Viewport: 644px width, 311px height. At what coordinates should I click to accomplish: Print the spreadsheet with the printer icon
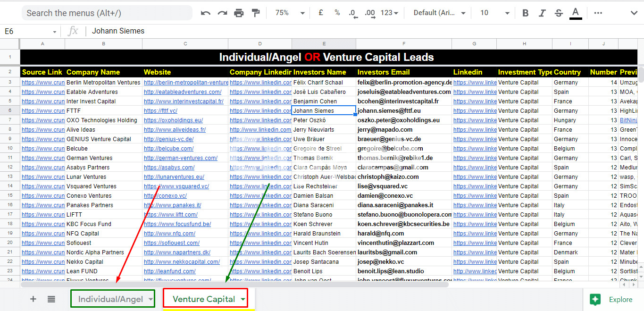[239, 13]
